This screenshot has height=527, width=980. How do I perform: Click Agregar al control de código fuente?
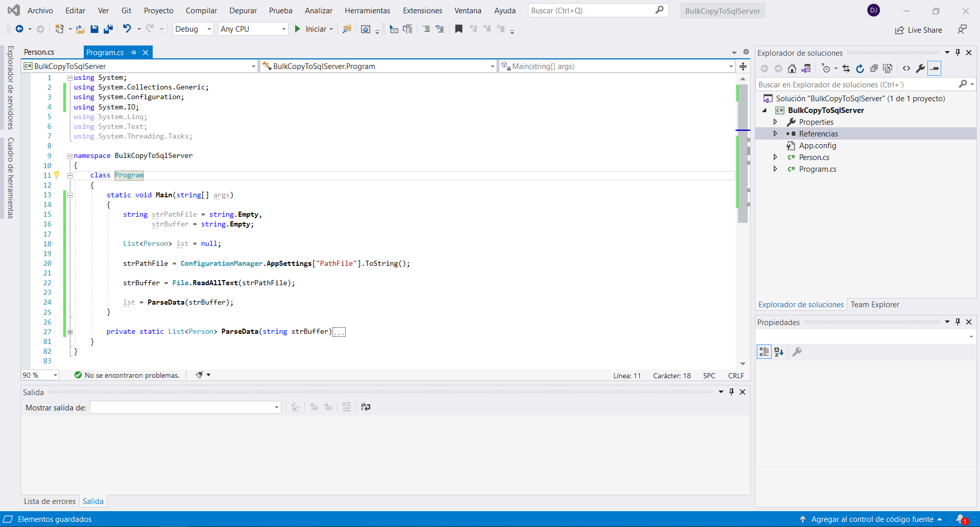[872, 519]
